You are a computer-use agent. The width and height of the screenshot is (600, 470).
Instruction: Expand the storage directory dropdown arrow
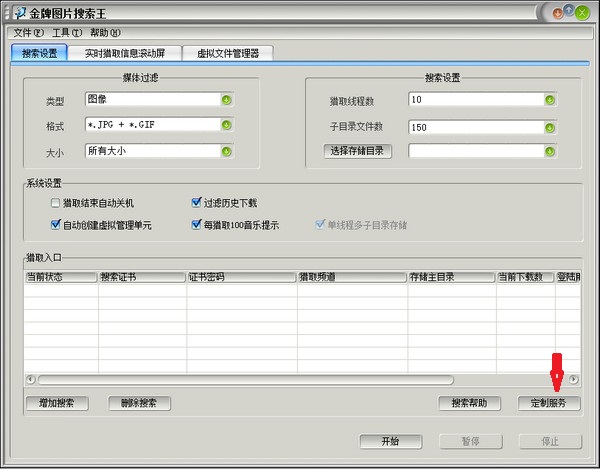click(x=550, y=152)
